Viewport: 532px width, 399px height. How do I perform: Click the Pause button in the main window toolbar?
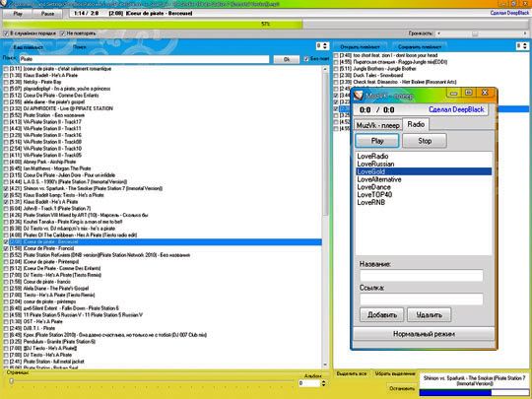tap(47, 14)
